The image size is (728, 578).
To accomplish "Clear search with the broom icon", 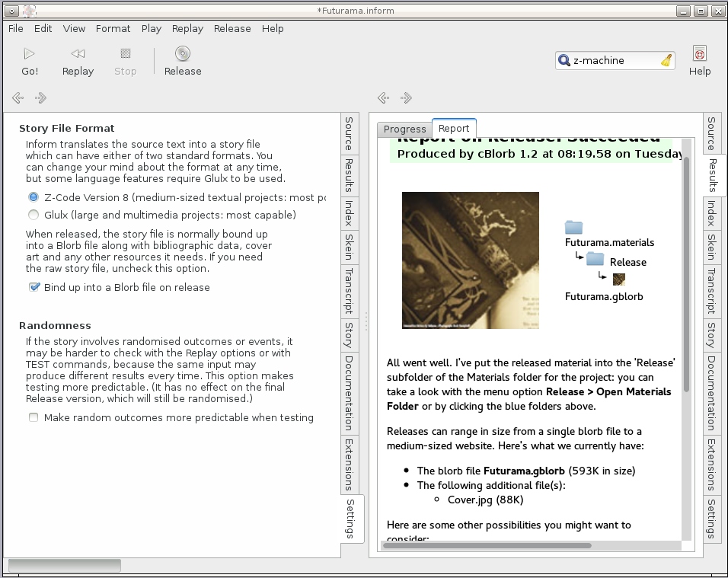I will (x=667, y=60).
